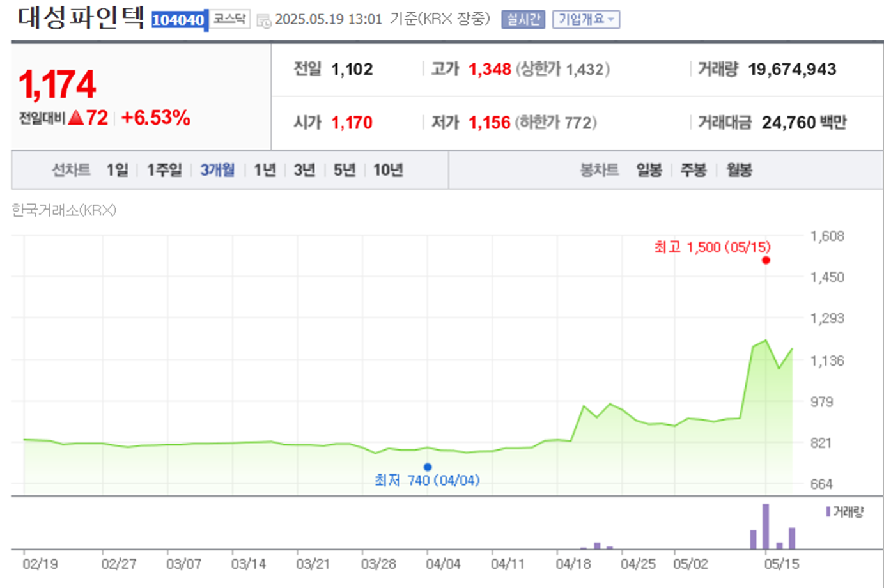The height and width of the screenshot is (588, 884).
Task: Click the 664 price axis label
Action: tap(821, 484)
